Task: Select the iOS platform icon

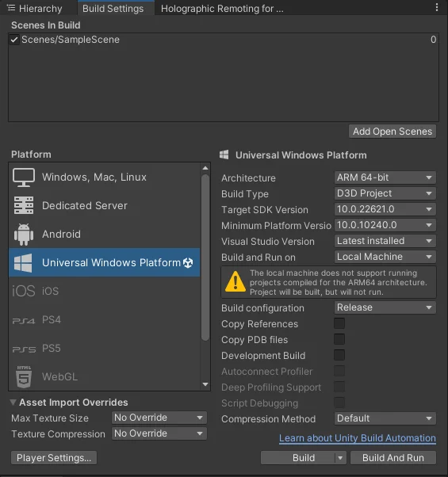Action: click(24, 291)
